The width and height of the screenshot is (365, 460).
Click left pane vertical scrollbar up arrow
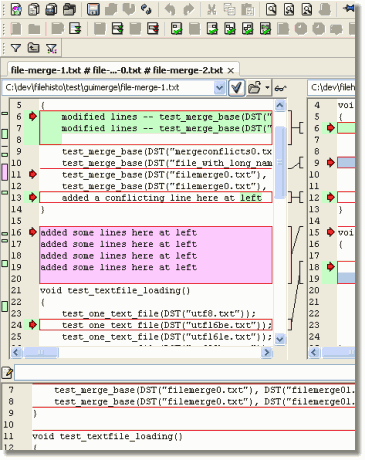[x=280, y=106]
